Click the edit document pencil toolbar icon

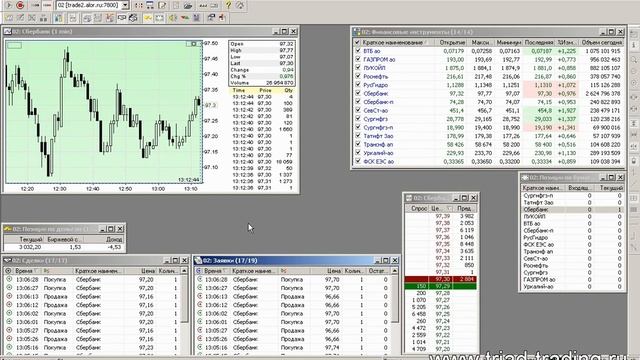click(162, 5)
